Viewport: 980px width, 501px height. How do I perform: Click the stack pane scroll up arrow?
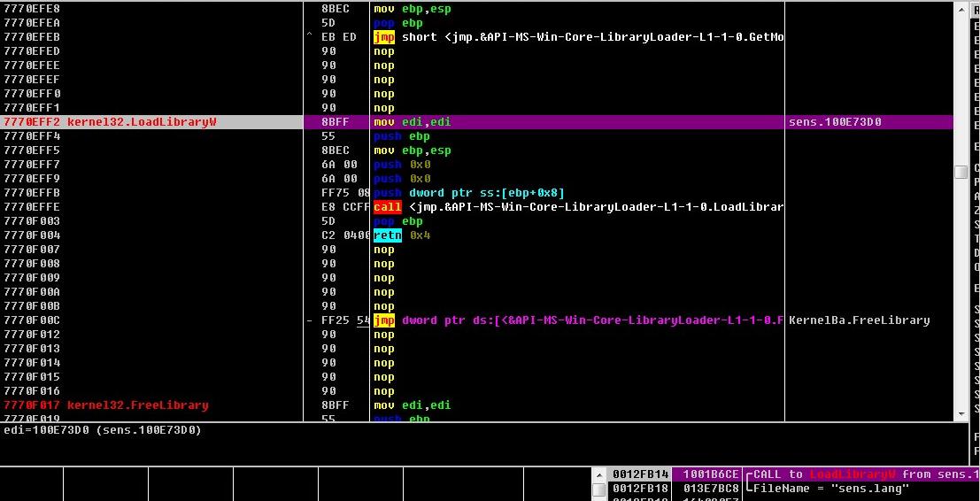598,475
